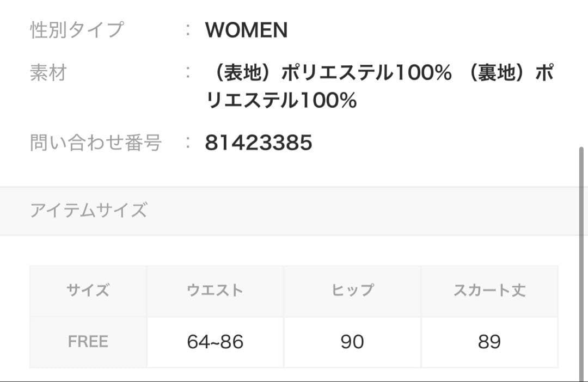Click the colon beside 問い合わせ番号
Viewport: 588px width, 382px height.
(x=188, y=143)
